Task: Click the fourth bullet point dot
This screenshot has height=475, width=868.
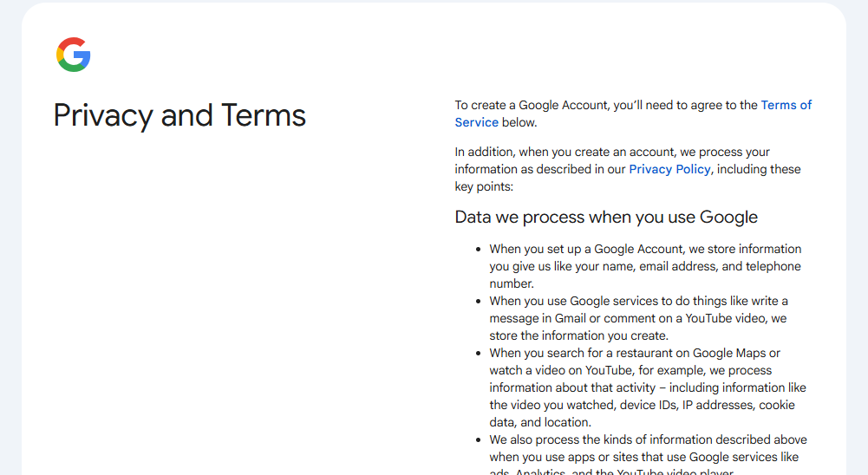Action: [478, 440]
